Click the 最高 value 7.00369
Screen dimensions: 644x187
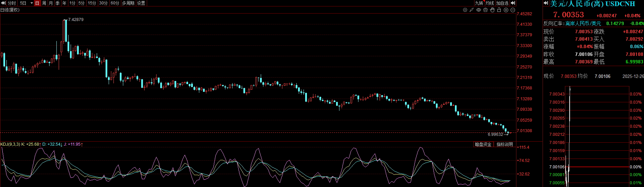point(584,62)
